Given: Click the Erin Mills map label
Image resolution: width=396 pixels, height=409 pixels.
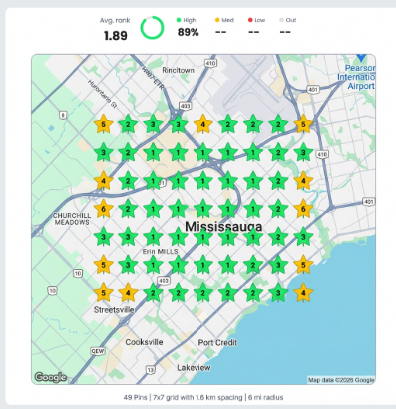Looking at the screenshot, I should (160, 251).
